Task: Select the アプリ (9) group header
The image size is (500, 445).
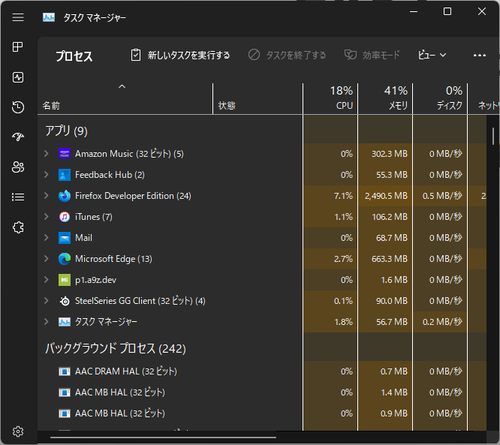Action: pos(66,131)
